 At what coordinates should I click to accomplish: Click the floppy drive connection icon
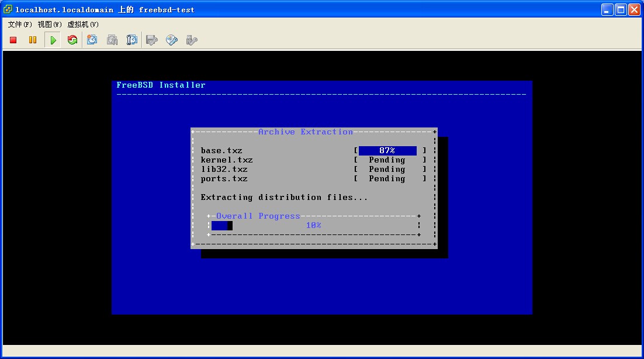(x=152, y=40)
